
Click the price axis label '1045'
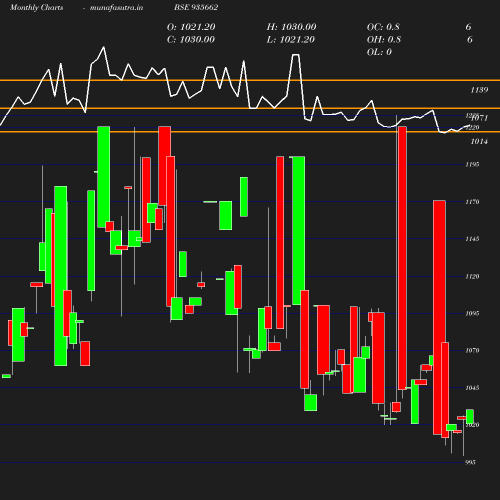click(472, 388)
